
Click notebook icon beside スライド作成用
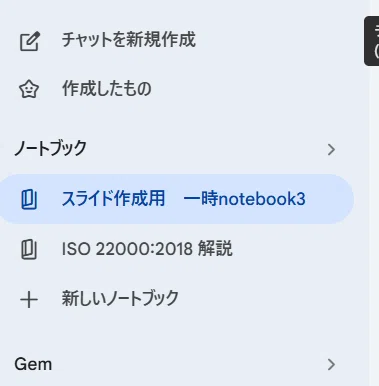(29, 199)
